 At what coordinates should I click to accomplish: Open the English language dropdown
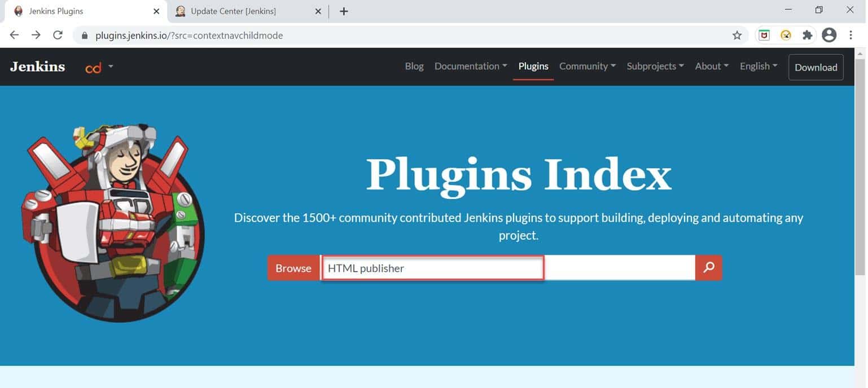pyautogui.click(x=759, y=67)
